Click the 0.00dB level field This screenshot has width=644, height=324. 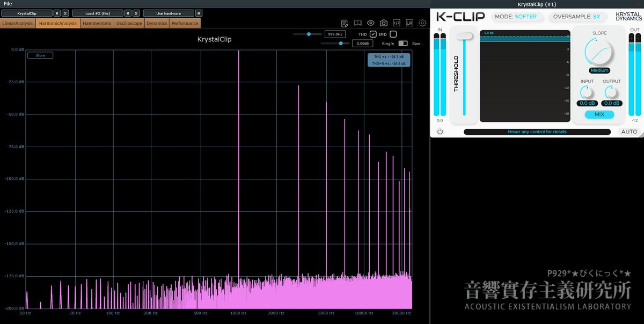pos(362,43)
